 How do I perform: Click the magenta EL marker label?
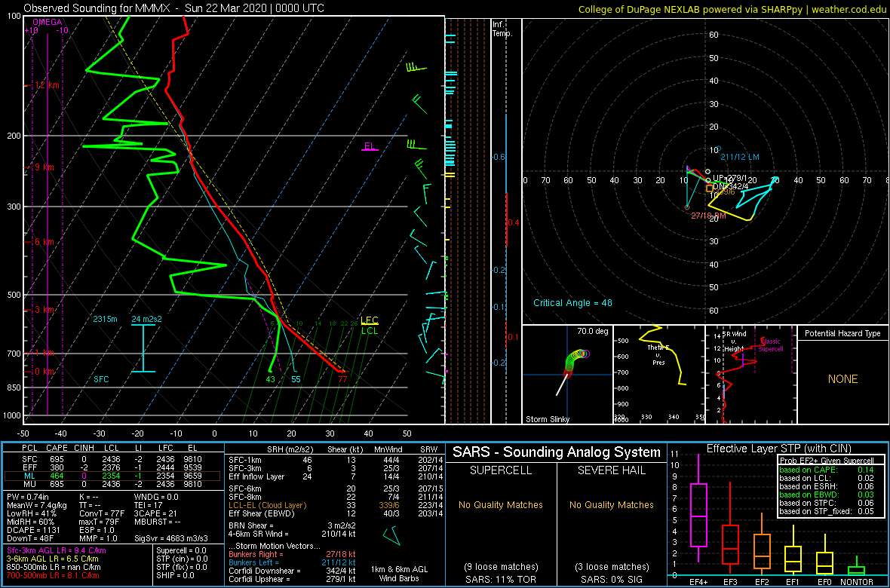369,145
